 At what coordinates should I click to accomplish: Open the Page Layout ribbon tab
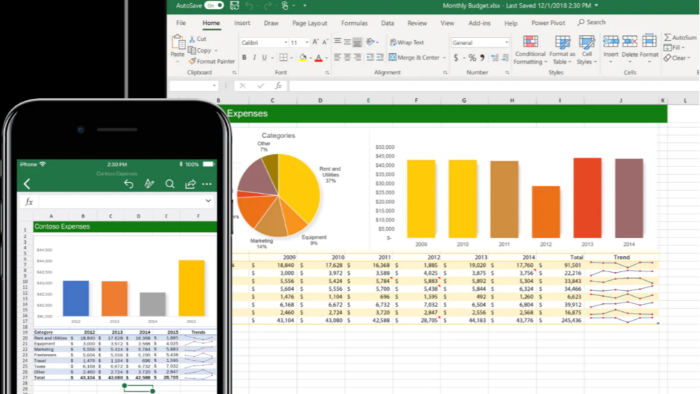pos(310,23)
